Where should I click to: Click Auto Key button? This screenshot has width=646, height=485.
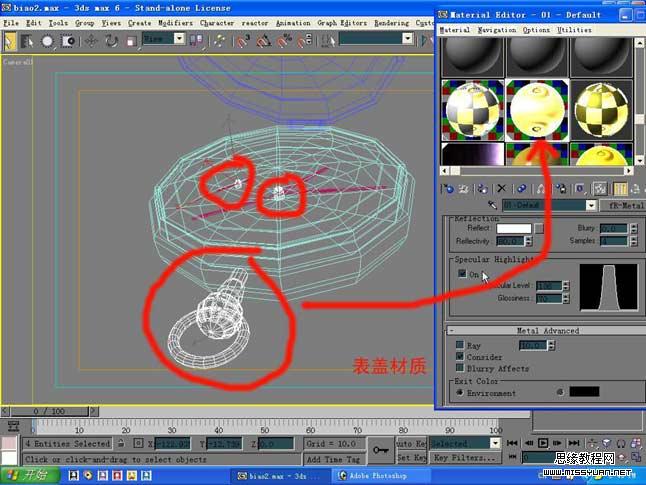[x=411, y=443]
